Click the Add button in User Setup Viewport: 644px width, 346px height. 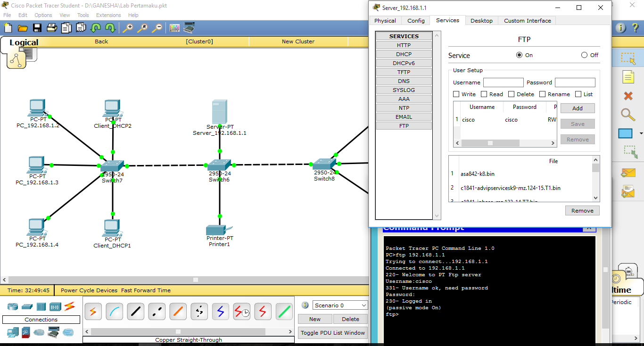click(x=577, y=108)
